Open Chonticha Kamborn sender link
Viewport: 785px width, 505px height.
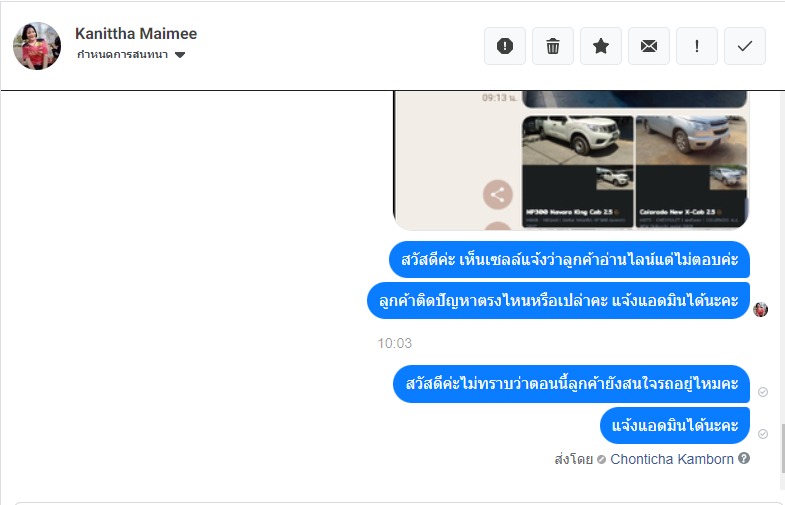click(x=672, y=459)
